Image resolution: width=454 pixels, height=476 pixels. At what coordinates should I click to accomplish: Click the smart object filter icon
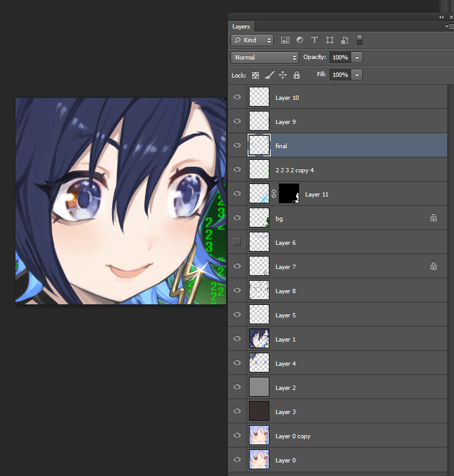click(x=344, y=40)
